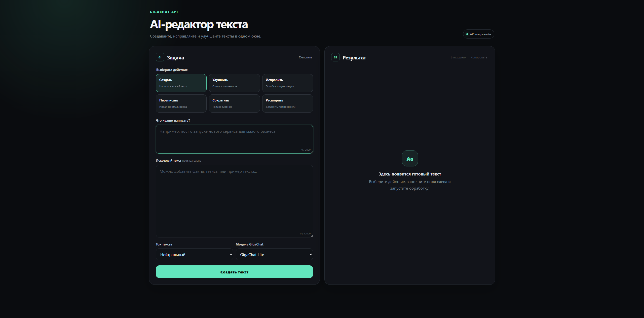This screenshot has width=644, height=318.
Task: Click into the Исходный текст textarea
Action: [x=234, y=201]
